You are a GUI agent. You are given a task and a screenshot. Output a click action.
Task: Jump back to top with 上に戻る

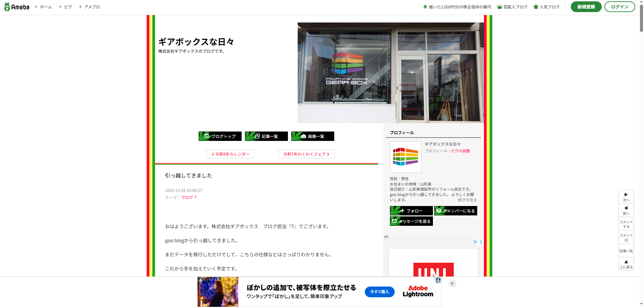[626, 264]
